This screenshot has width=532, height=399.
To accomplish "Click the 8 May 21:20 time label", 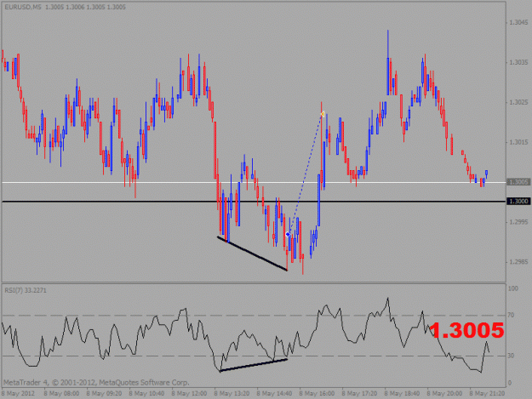I will point(487,394).
